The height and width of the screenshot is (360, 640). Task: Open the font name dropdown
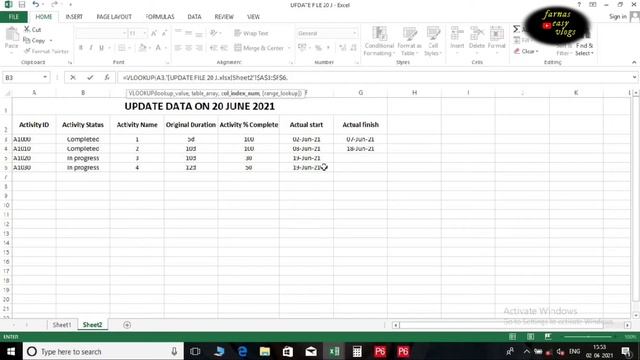(124, 33)
